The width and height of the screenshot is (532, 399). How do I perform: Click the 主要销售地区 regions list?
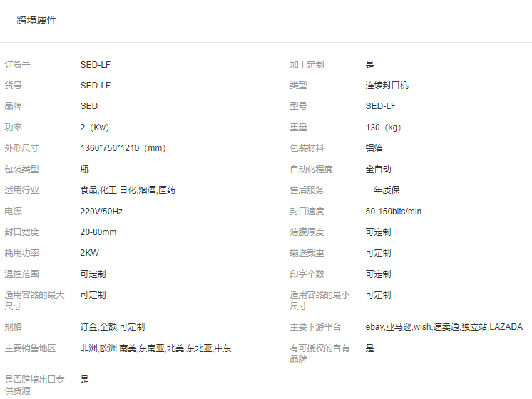click(x=155, y=348)
